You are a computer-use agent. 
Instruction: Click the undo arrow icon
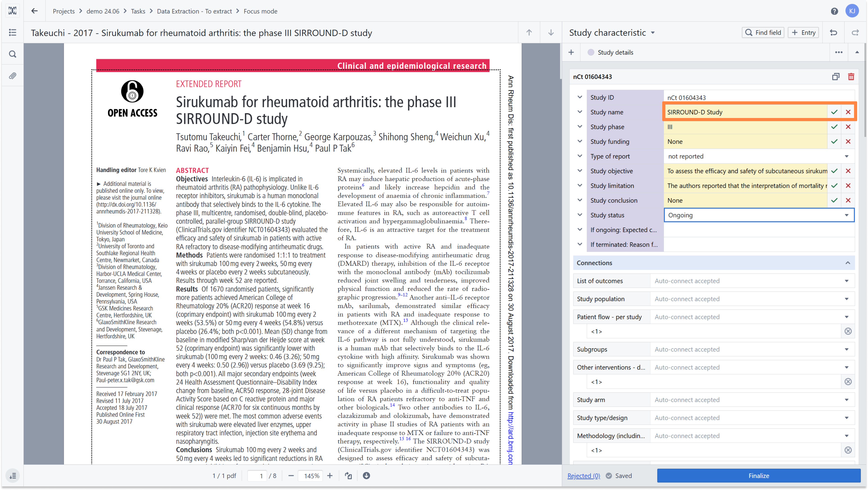click(x=833, y=33)
